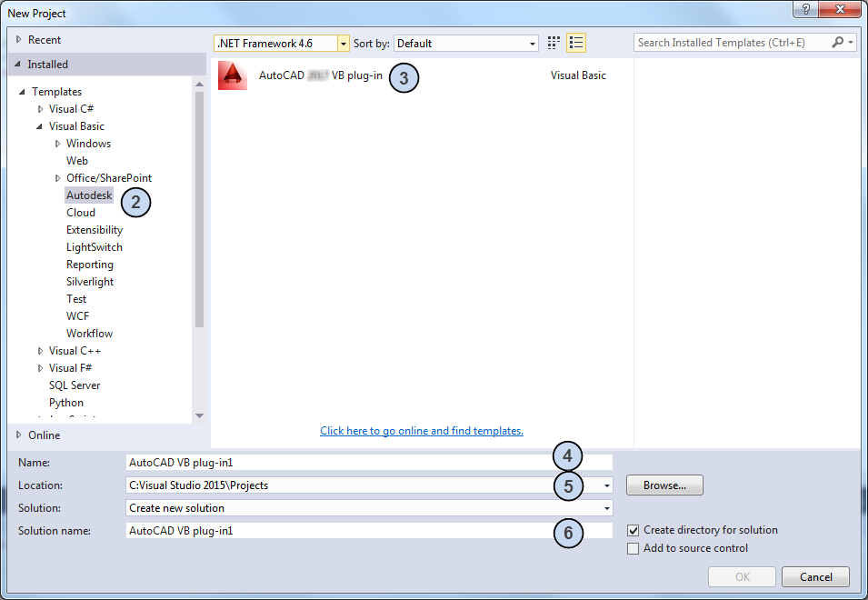Open the Location path dropdown arrow

click(607, 485)
